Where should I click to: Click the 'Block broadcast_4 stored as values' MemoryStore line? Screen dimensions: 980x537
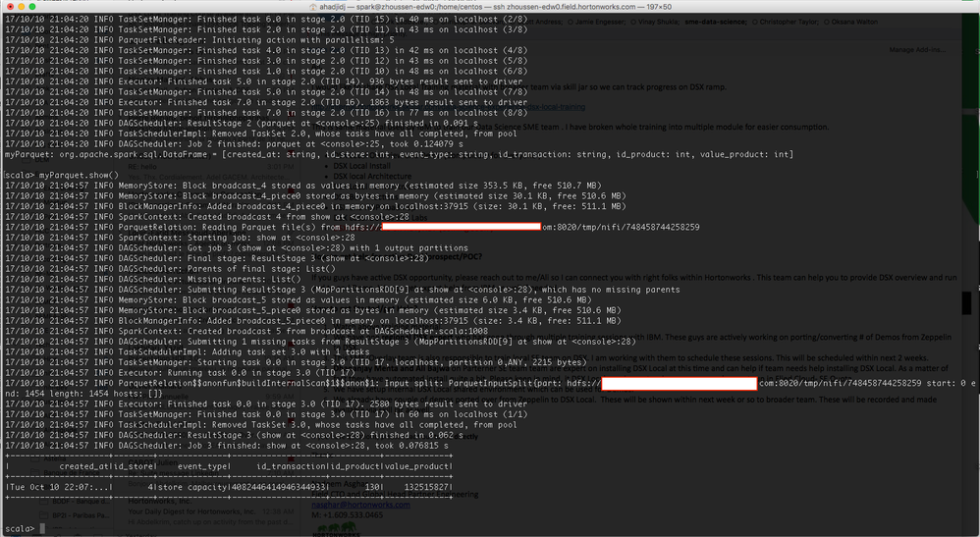click(x=302, y=186)
